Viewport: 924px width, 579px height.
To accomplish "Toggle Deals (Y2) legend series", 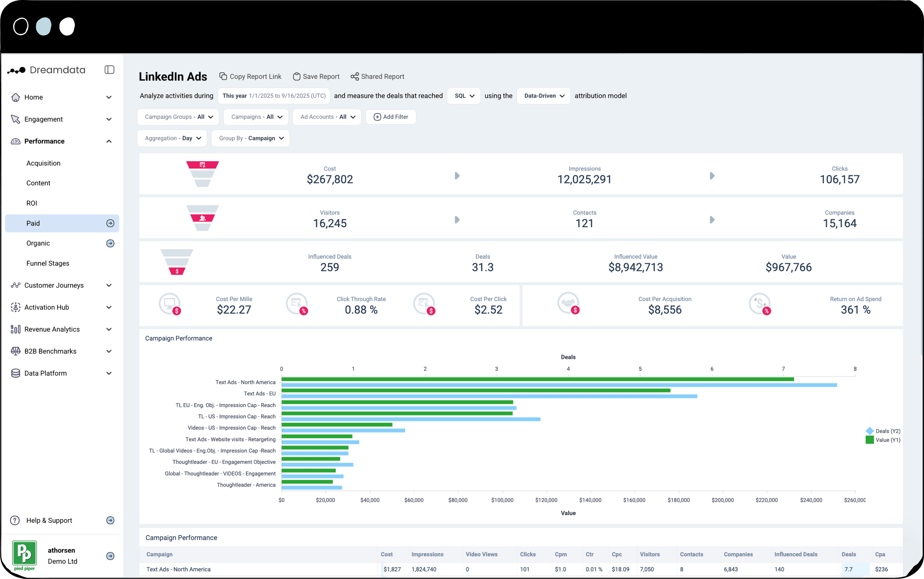I will tap(883, 431).
